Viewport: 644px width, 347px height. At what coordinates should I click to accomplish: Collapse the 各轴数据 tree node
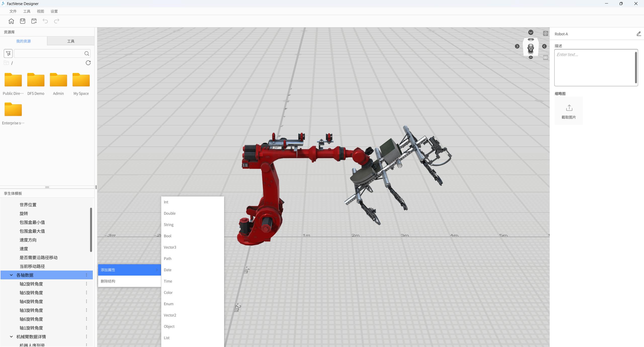pyautogui.click(x=11, y=275)
